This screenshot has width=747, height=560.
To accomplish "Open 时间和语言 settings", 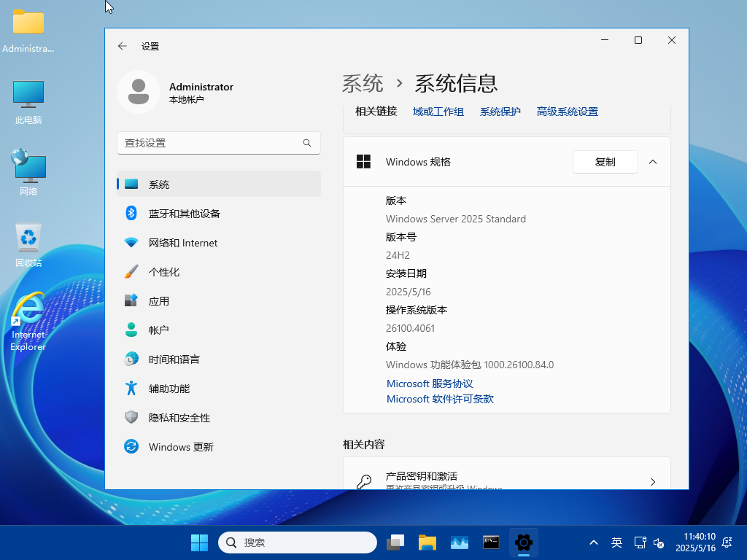I will point(219,359).
